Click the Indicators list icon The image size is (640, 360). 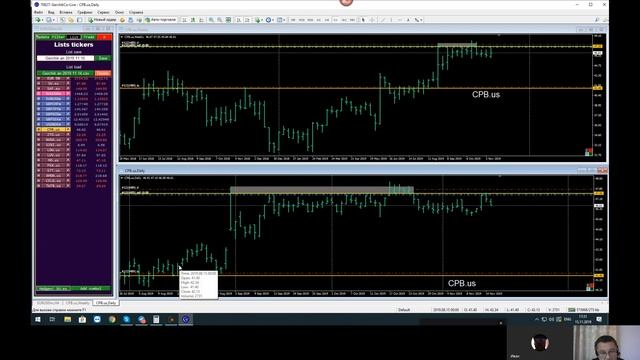[257, 20]
